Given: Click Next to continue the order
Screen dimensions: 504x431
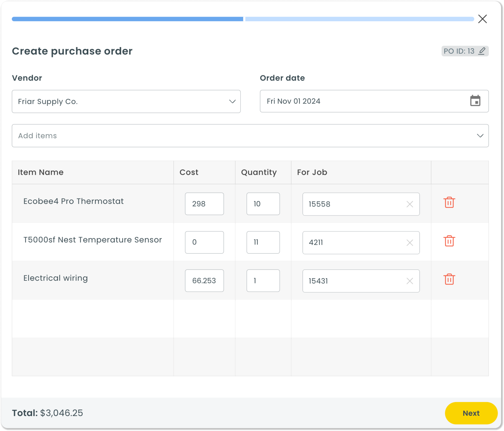Looking at the screenshot, I should 471,413.
